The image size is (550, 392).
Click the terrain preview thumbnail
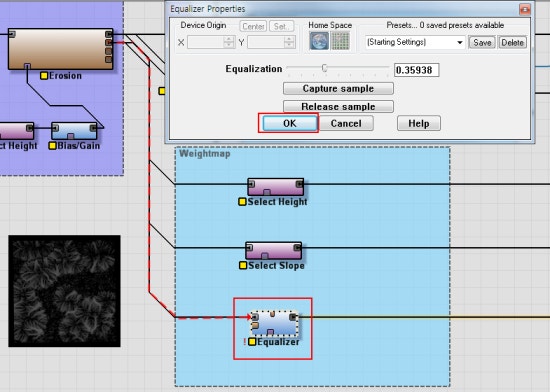pyautogui.click(x=65, y=291)
